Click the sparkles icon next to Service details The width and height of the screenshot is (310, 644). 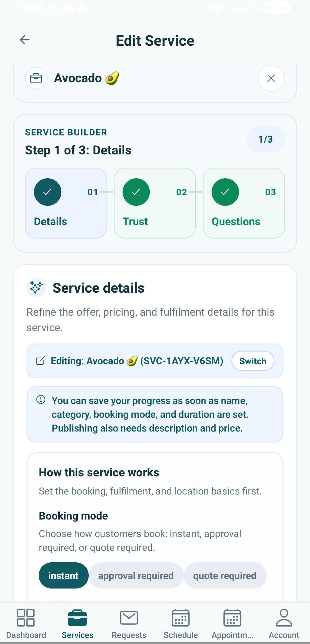click(x=36, y=287)
